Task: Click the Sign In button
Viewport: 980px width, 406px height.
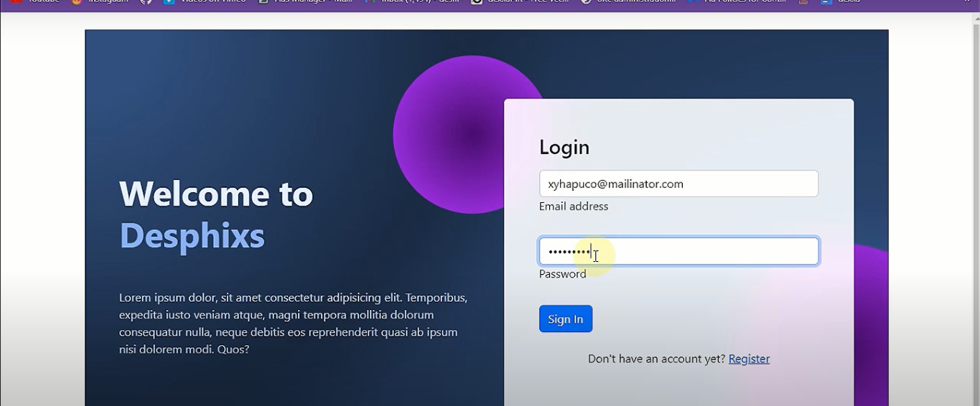Action: (x=566, y=319)
